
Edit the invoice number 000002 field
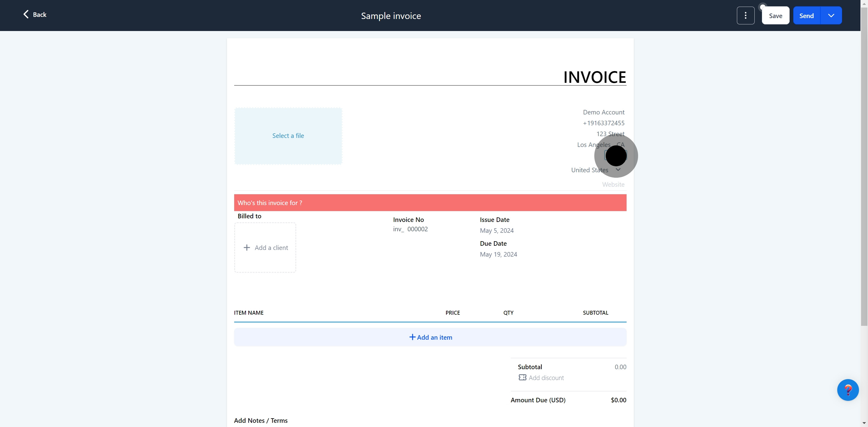point(417,229)
